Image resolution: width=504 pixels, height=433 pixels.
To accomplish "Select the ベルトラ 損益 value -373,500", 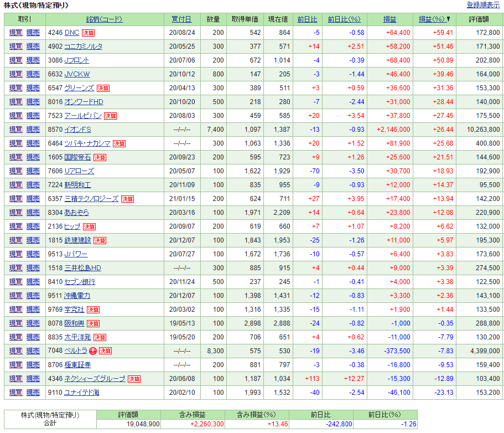I will tap(397, 350).
